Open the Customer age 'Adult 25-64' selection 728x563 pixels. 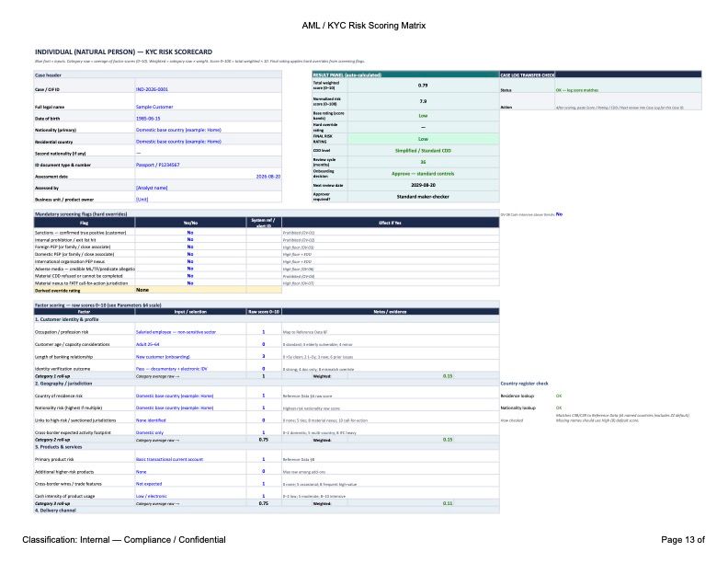pos(147,344)
